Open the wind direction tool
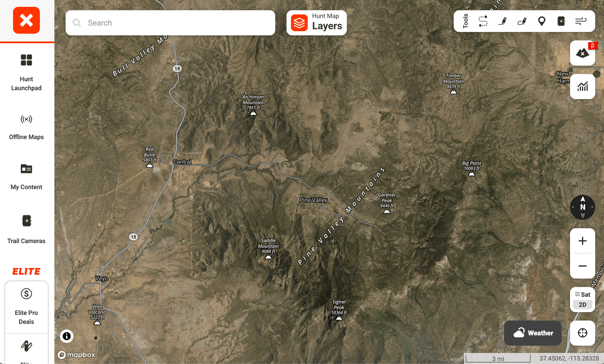The width and height of the screenshot is (604, 364). click(x=581, y=21)
